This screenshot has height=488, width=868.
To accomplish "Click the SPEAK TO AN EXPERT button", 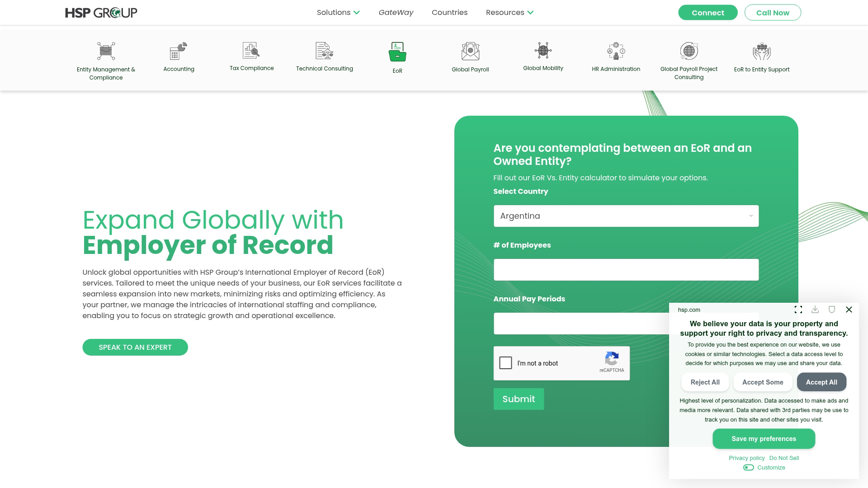I will coord(135,347).
